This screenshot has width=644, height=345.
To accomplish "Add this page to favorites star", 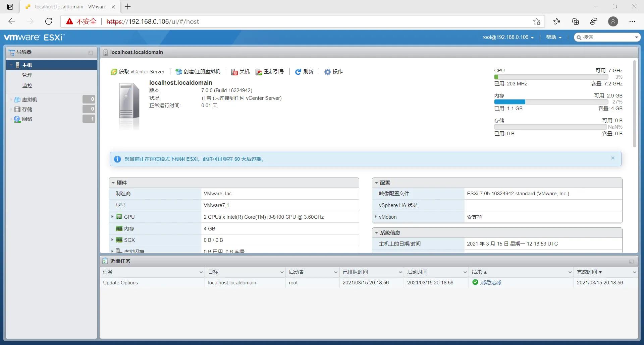I will click(537, 21).
